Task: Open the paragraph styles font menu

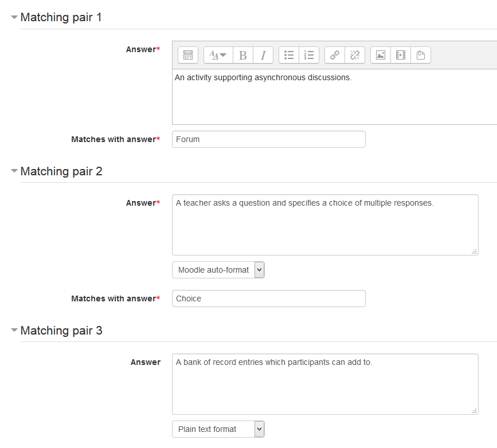Action: click(x=218, y=55)
